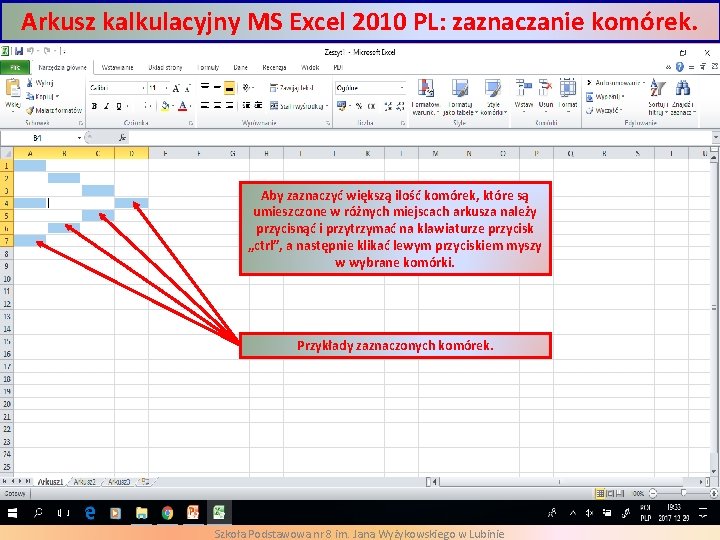Screen dimensions: 720x540
Task: Click the Save icon in quick access toolbar
Action: click(19, 51)
